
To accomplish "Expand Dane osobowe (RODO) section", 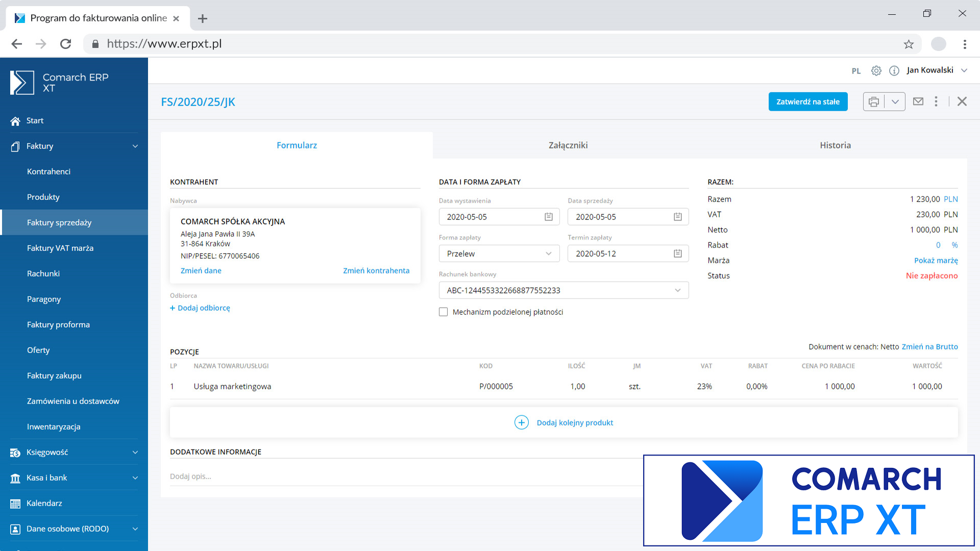I will click(135, 529).
